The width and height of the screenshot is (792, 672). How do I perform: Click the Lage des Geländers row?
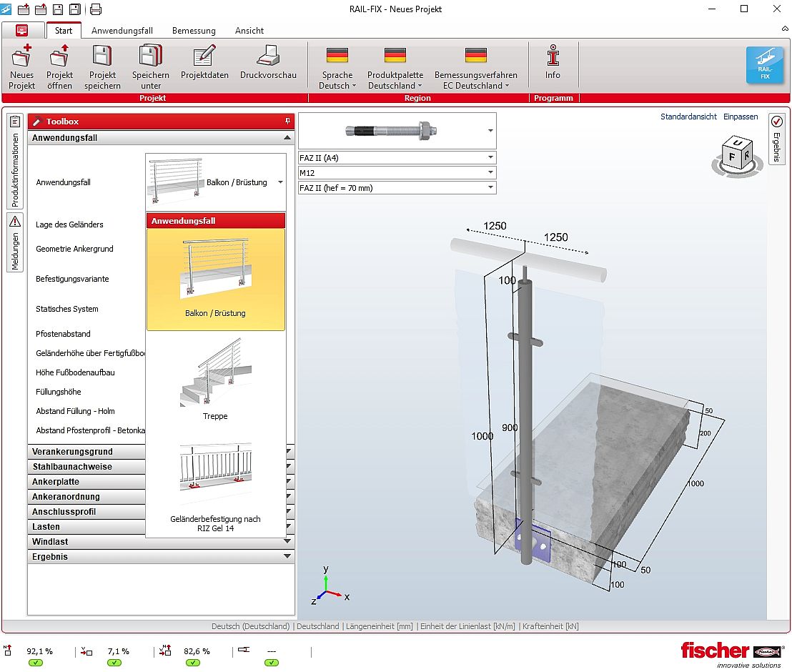[x=70, y=224]
